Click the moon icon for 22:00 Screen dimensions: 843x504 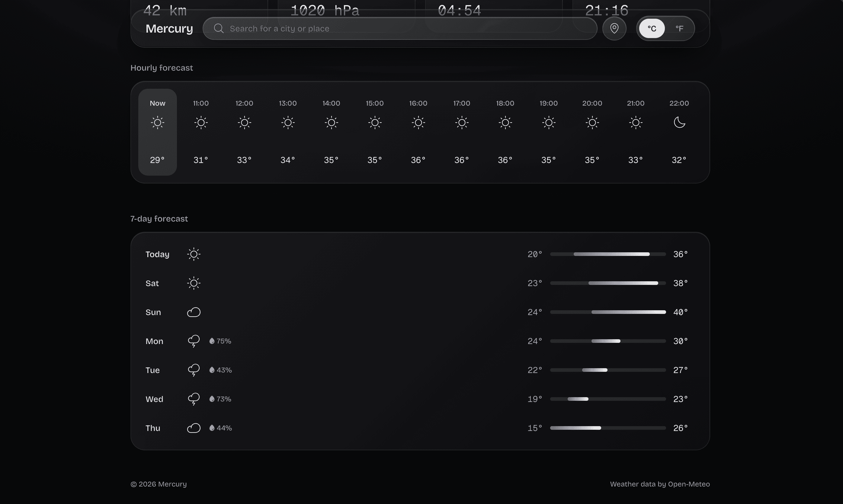[x=679, y=122]
